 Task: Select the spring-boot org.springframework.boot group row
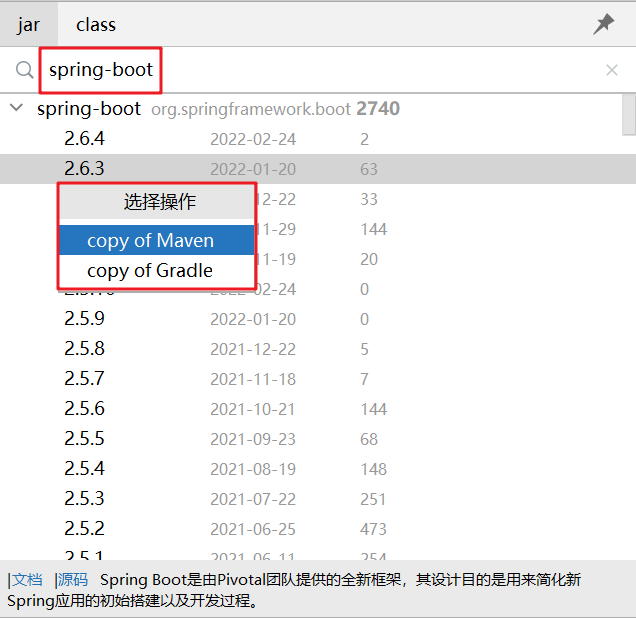311,109
